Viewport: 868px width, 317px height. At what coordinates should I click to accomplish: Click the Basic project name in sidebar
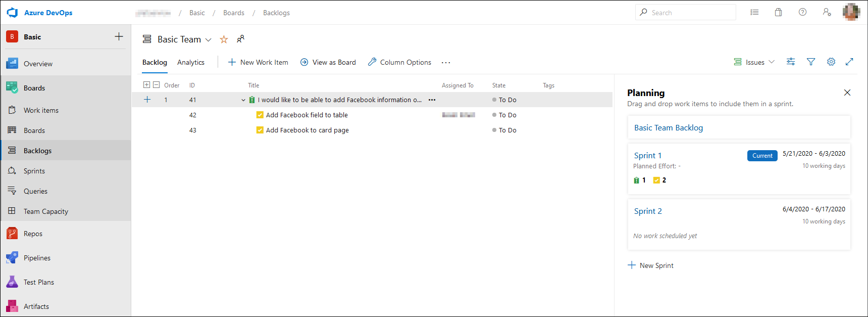click(32, 37)
